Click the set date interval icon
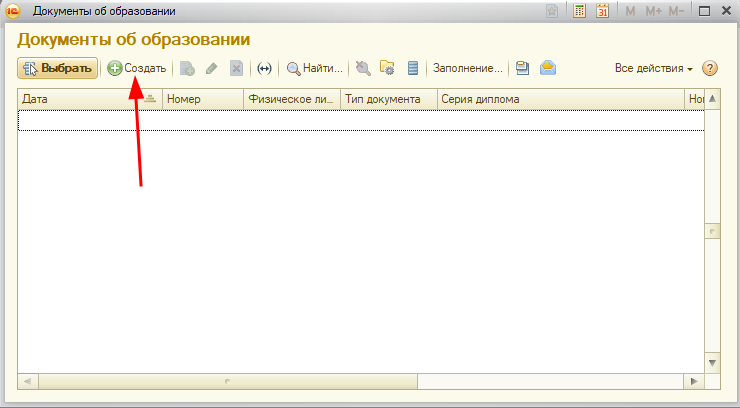The width and height of the screenshot is (740, 408). coord(264,68)
